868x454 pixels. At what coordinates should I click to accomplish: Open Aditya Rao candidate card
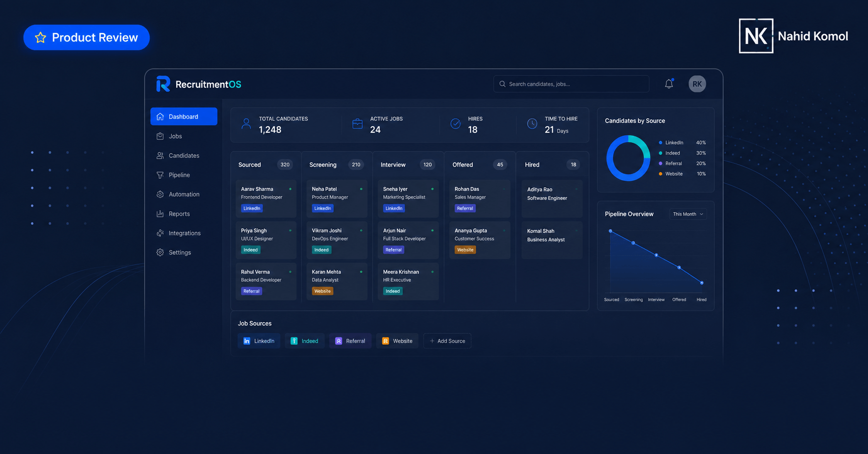coord(552,199)
